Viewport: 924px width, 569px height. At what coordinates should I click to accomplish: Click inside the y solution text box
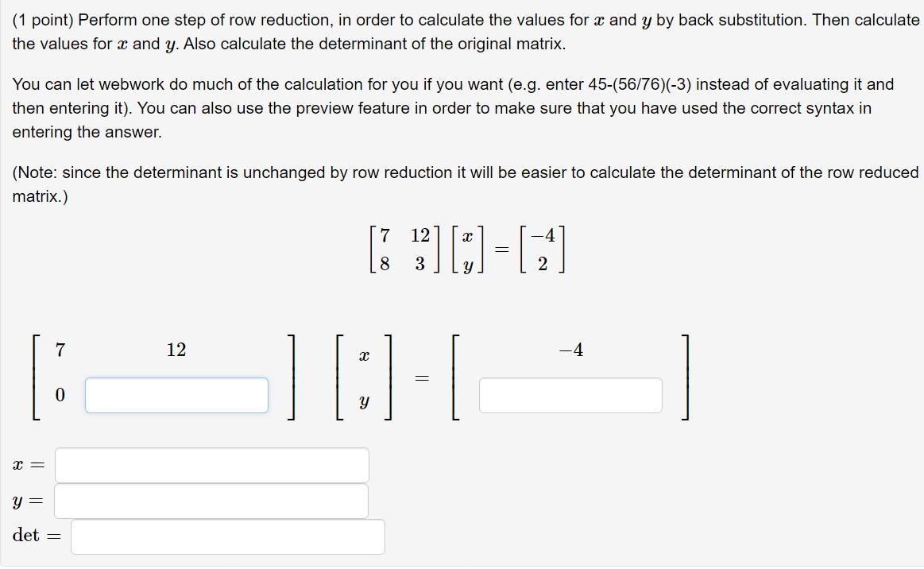point(211,501)
